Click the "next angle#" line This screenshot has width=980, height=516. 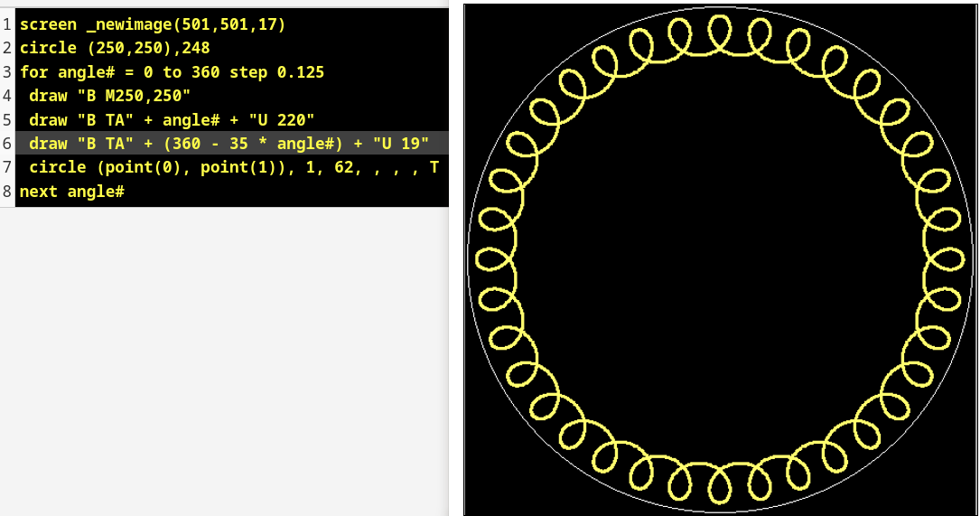(x=72, y=191)
